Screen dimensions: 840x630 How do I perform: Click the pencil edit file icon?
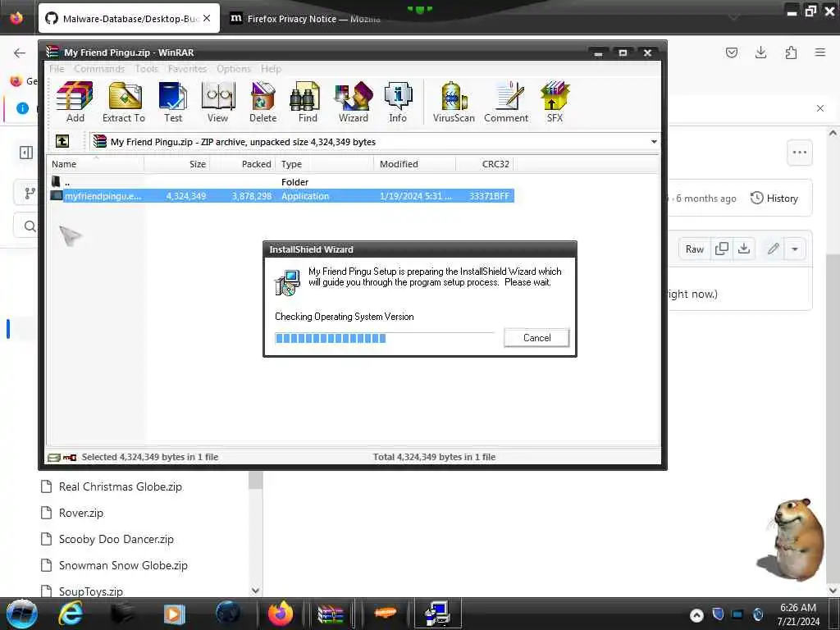[773, 249]
